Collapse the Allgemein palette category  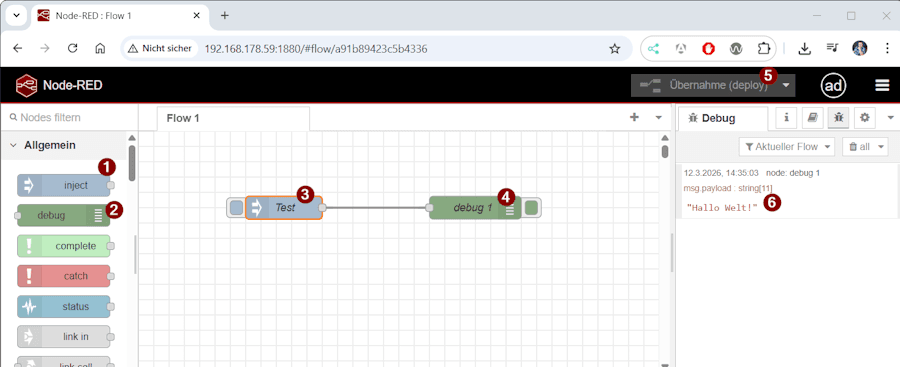click(x=63, y=145)
